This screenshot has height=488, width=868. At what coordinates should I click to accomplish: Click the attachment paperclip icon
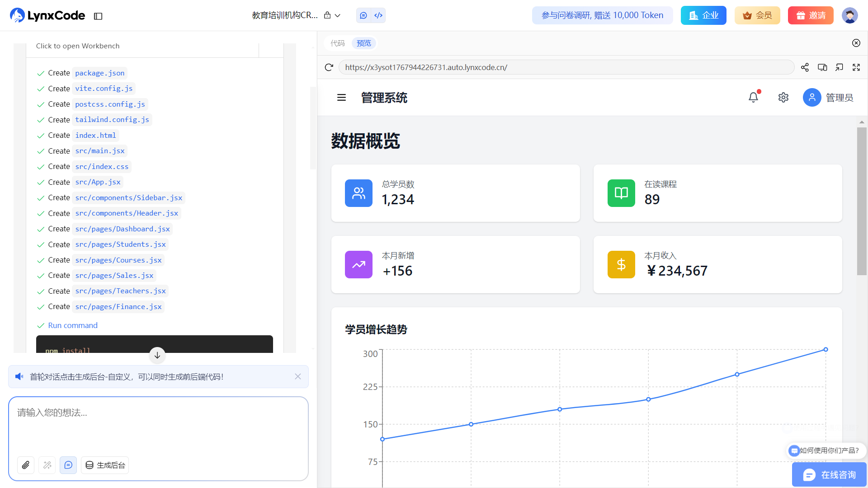coord(26,465)
